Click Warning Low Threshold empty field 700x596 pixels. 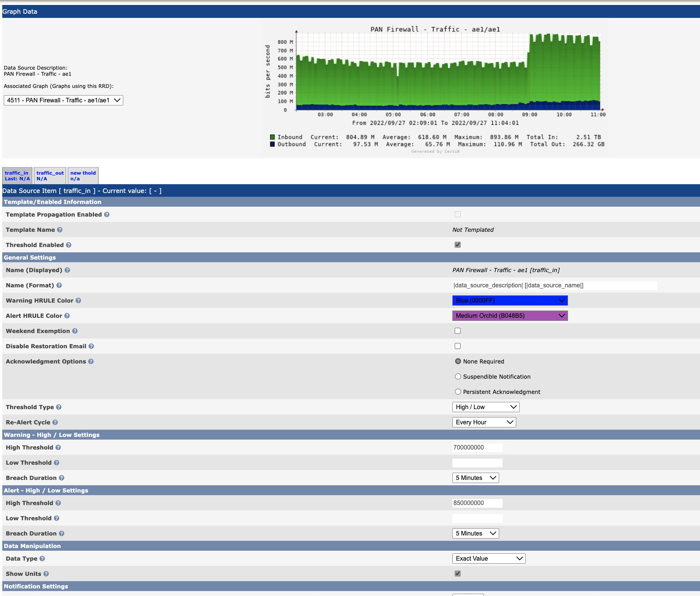477,463
